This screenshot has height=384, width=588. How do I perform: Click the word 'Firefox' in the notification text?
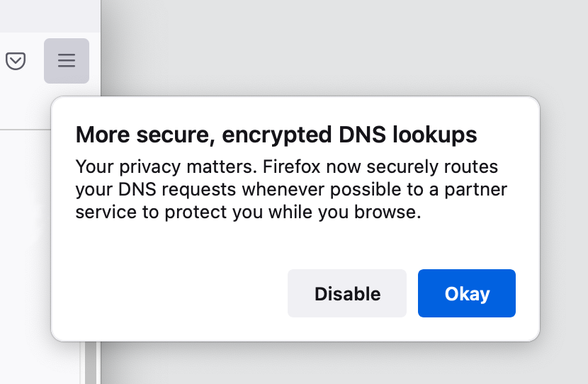point(291,167)
